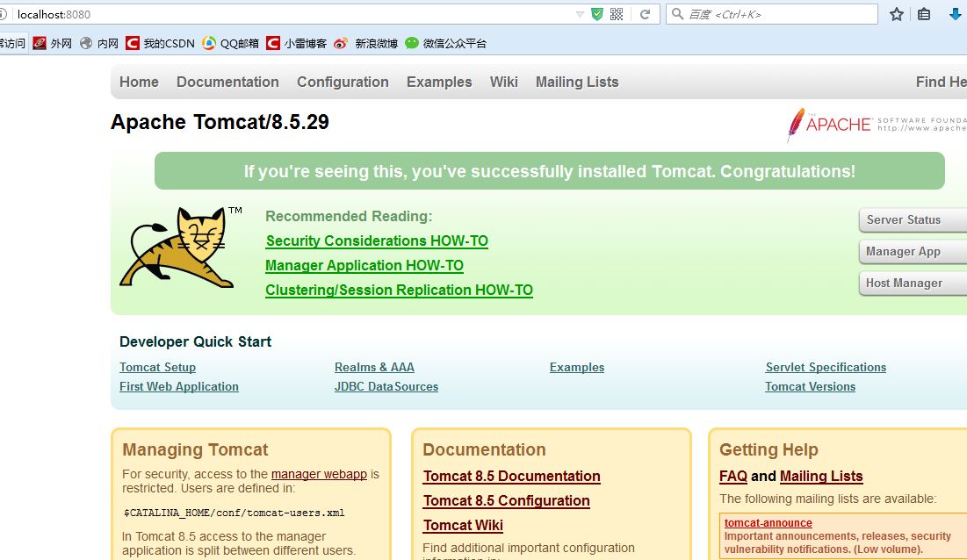Viewport: 967px width, 560px height.
Task: Open the Tomcat Wiki link
Action: pos(463,526)
